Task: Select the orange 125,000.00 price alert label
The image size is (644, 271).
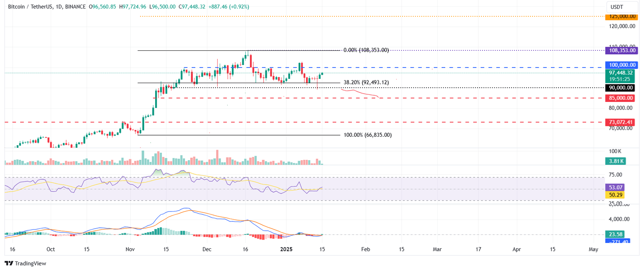Action: tap(621, 17)
